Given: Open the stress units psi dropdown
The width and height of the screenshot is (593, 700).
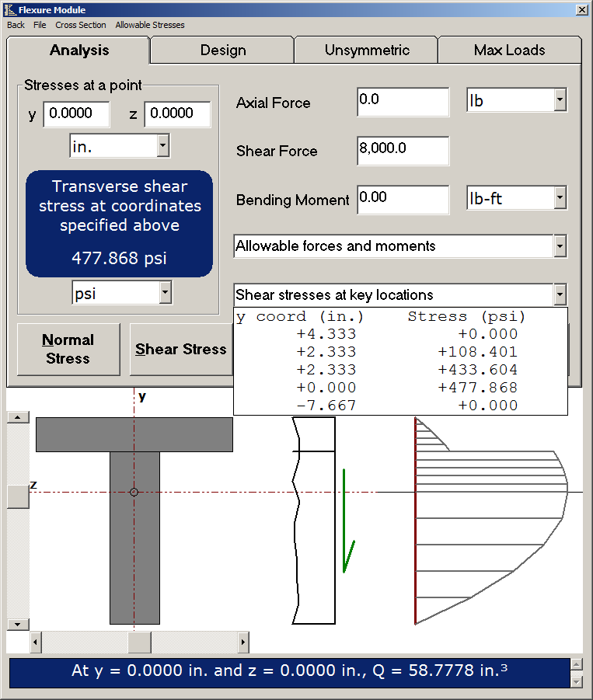Looking at the screenshot, I should point(164,293).
